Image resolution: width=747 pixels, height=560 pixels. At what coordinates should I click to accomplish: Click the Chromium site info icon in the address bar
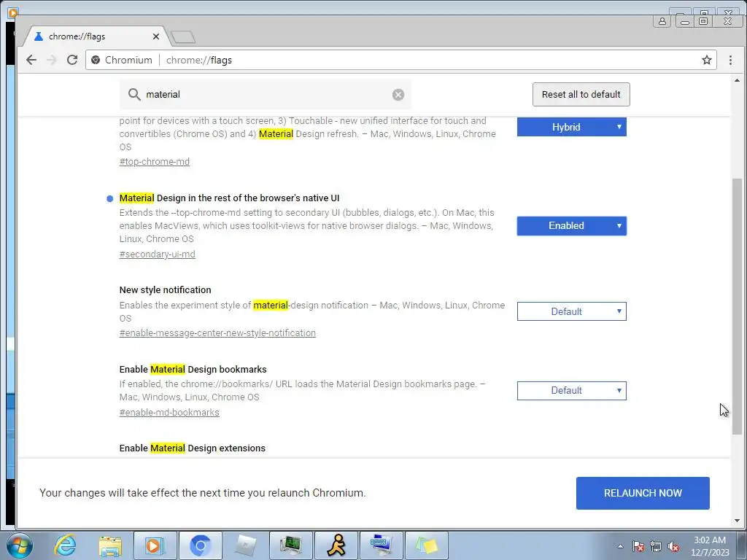click(x=96, y=60)
